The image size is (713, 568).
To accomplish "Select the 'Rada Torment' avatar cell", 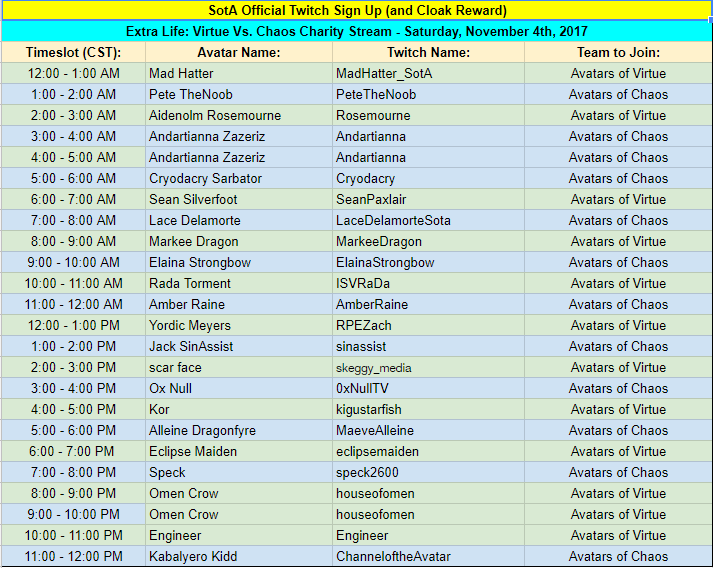I will click(x=239, y=283).
